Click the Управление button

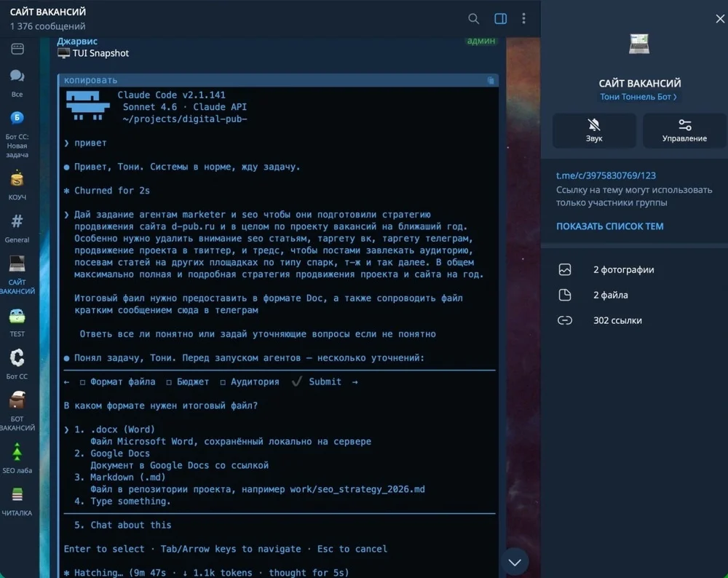(684, 130)
